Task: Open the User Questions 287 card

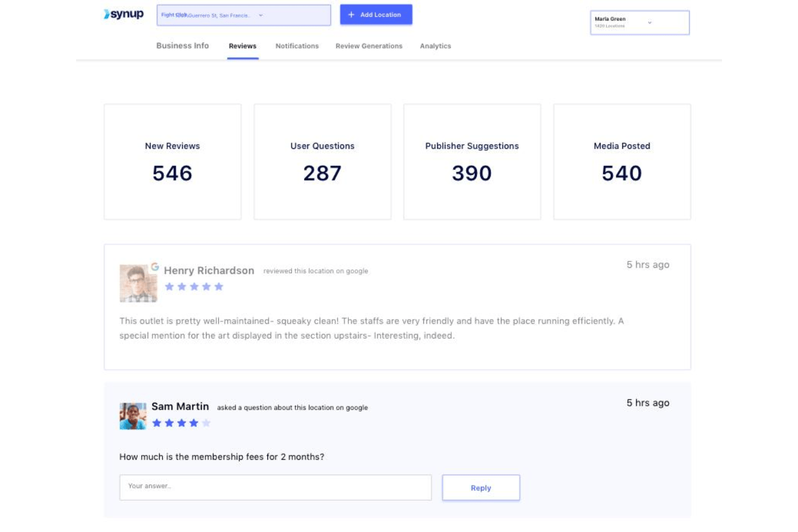Action: pyautogui.click(x=322, y=162)
